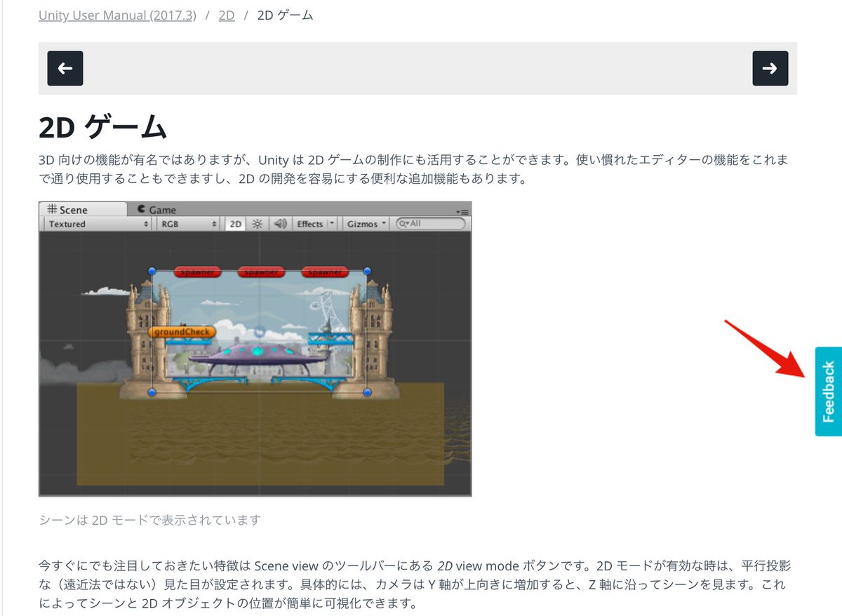The height and width of the screenshot is (616, 842).
Task: Open the Unity User Manual (2017.3) breadcrumb
Action: (x=118, y=14)
